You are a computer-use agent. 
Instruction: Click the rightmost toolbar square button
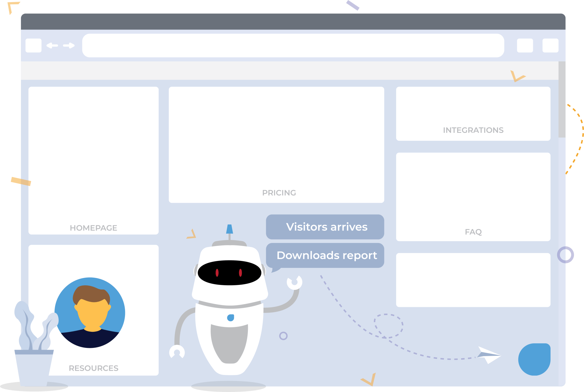550,46
